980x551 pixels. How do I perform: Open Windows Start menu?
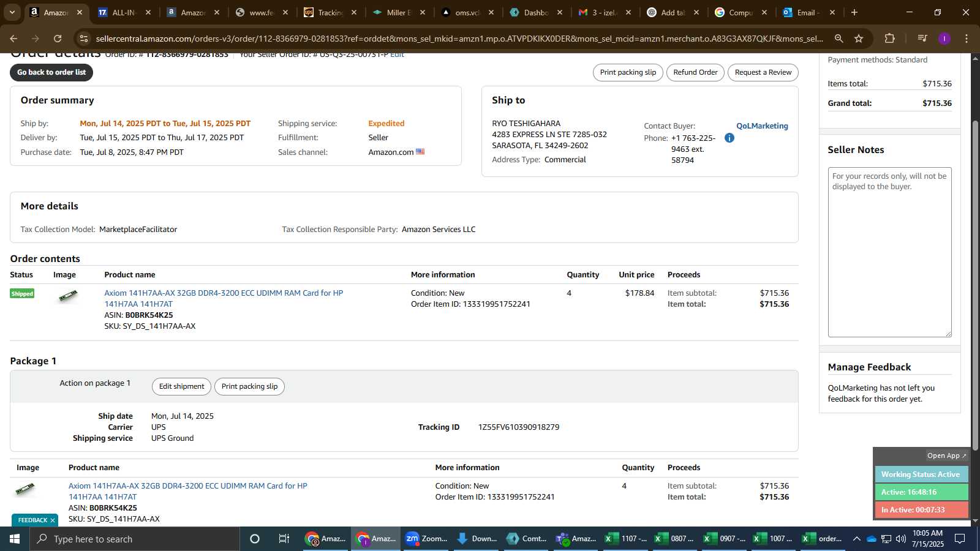click(x=15, y=539)
